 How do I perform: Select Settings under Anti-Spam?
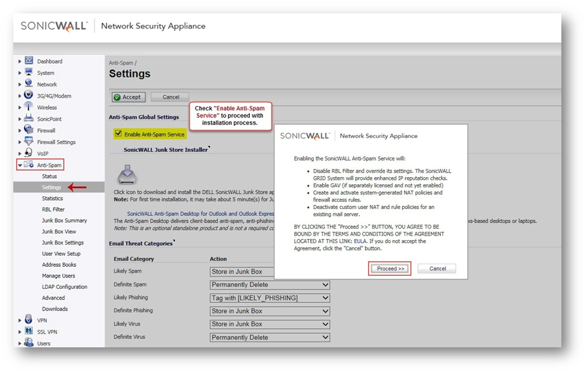(x=51, y=187)
